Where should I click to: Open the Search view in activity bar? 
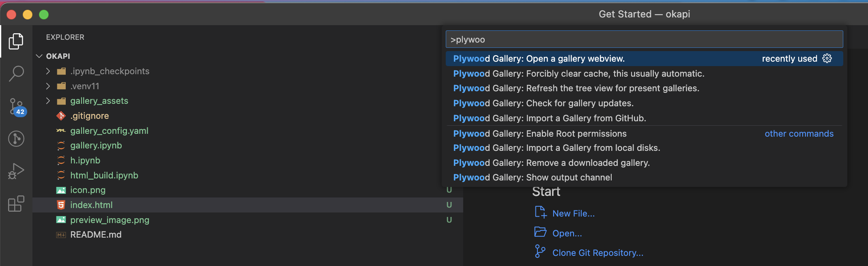[16, 74]
